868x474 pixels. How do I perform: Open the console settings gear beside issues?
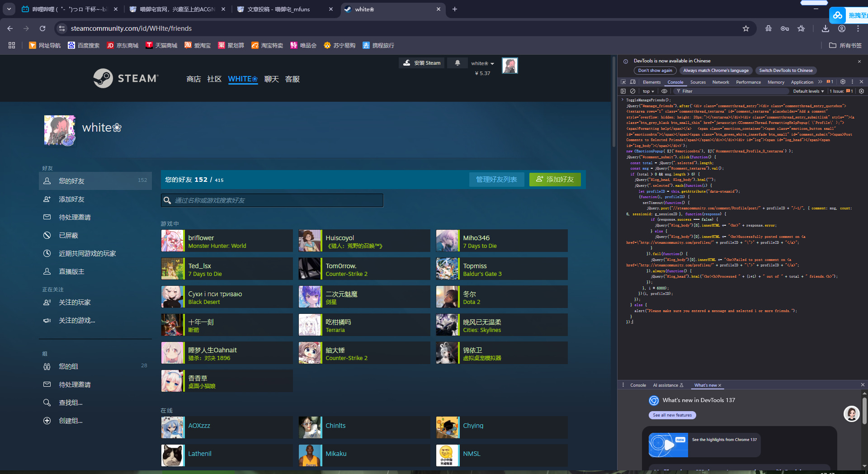pyautogui.click(x=862, y=91)
